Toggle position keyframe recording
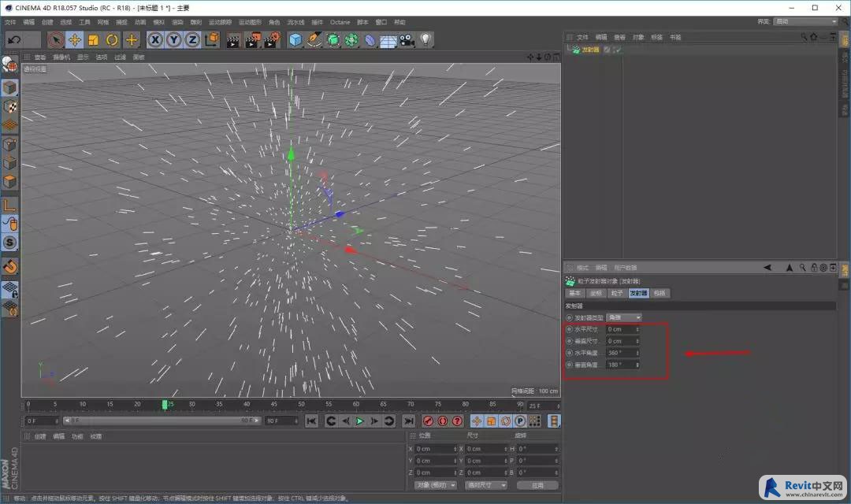The height and width of the screenshot is (504, 851). [x=477, y=421]
